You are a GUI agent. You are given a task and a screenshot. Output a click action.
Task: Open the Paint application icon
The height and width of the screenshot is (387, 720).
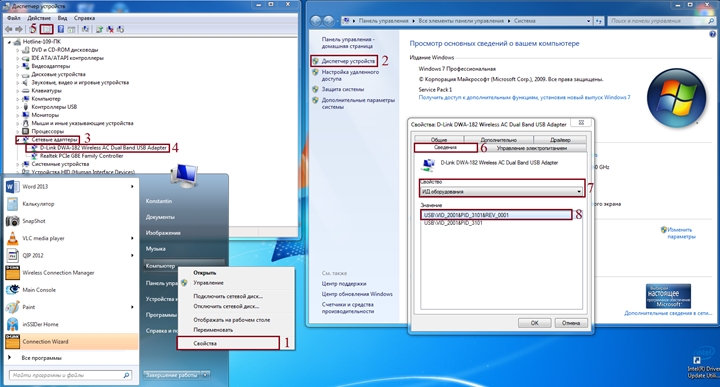click(x=12, y=307)
